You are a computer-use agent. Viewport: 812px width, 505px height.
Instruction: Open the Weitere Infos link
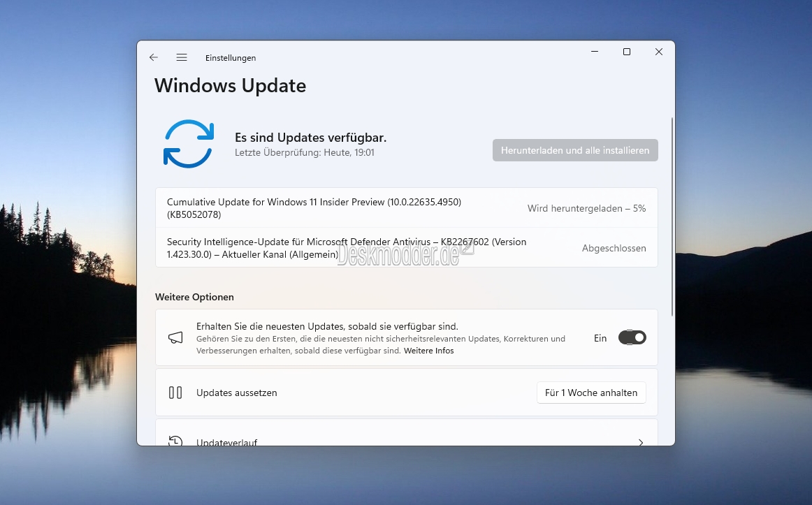429,351
